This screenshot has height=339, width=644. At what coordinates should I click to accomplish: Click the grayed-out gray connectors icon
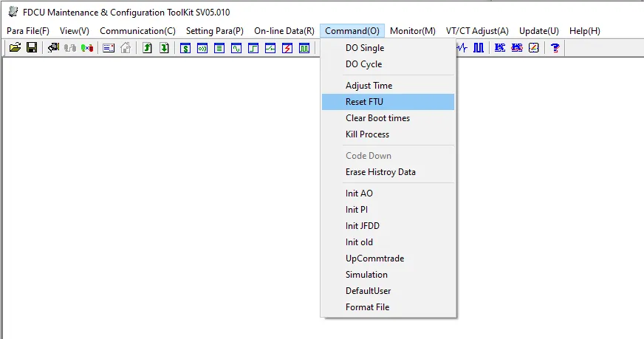pyautogui.click(x=70, y=48)
